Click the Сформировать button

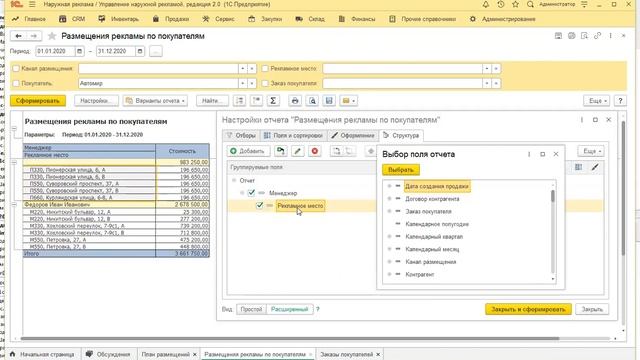(x=38, y=100)
